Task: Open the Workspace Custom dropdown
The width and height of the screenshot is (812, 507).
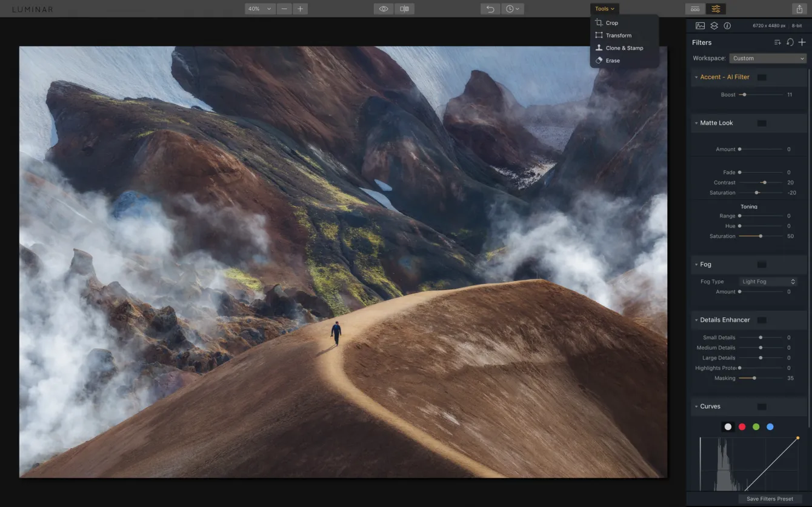Action: click(x=768, y=59)
